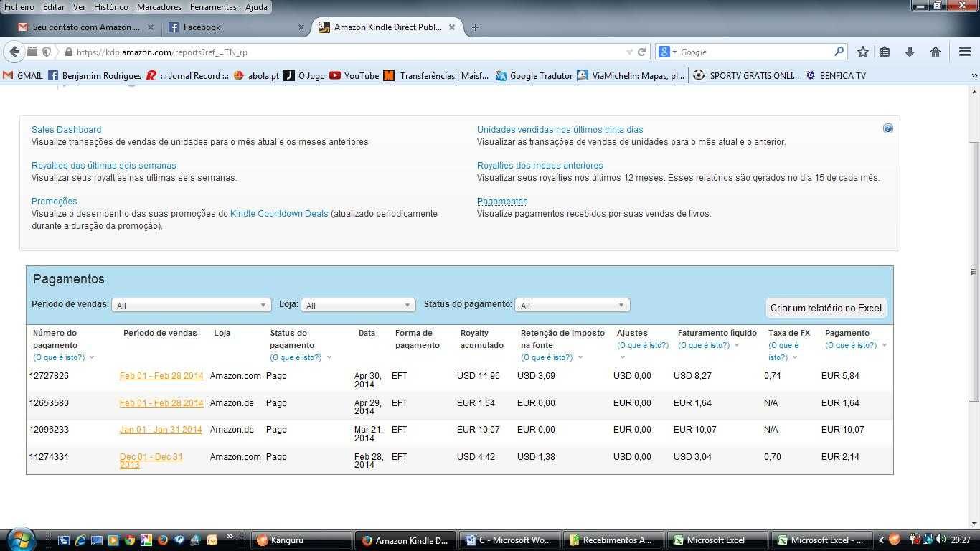
Task: Go to the browser home icon
Action: (935, 52)
